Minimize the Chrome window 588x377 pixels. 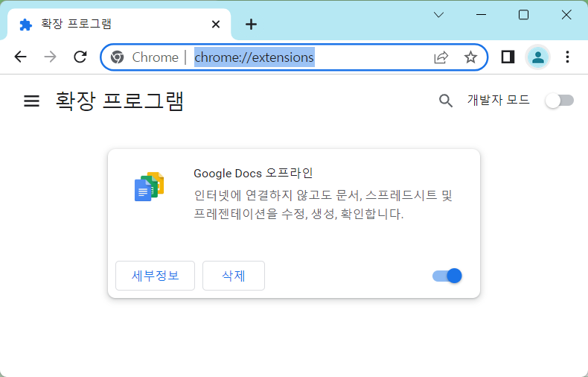(x=481, y=15)
